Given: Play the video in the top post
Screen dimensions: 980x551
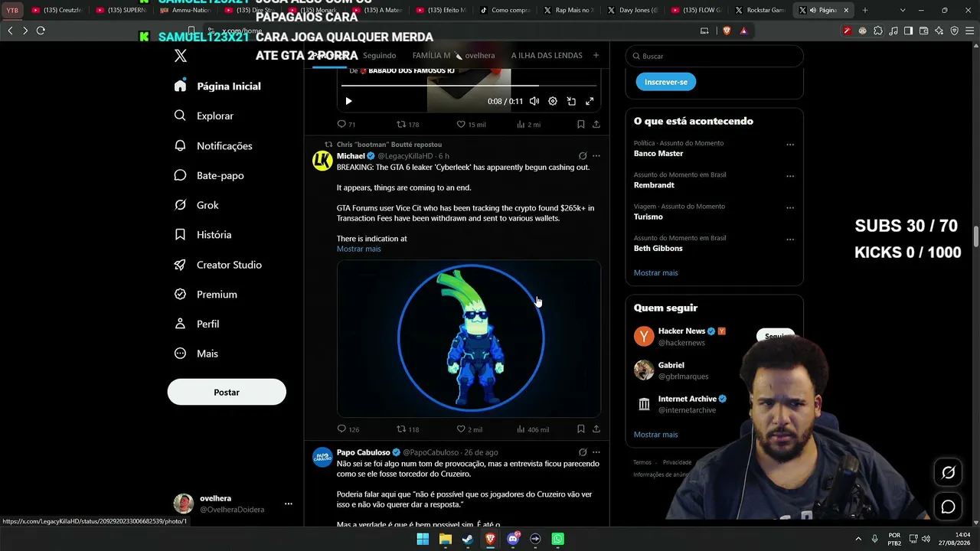Looking at the screenshot, I should pyautogui.click(x=348, y=101).
